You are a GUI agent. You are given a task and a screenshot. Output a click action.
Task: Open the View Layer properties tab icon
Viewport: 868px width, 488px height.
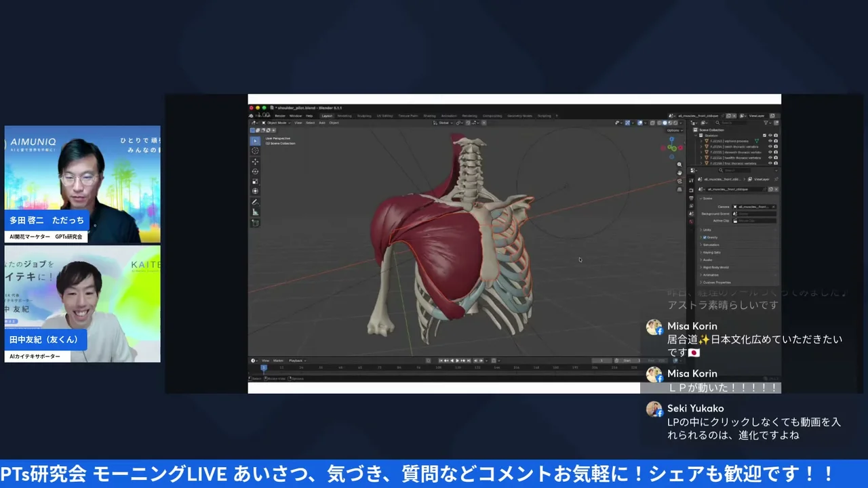[691, 206]
